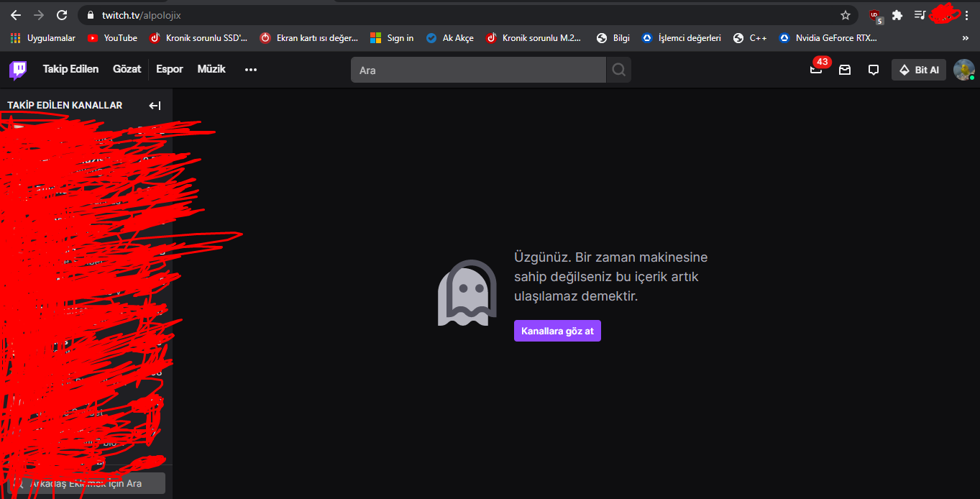This screenshot has width=980, height=499.
Task: Open the Nvidia GeForce RTX bookmark
Action: click(x=828, y=38)
